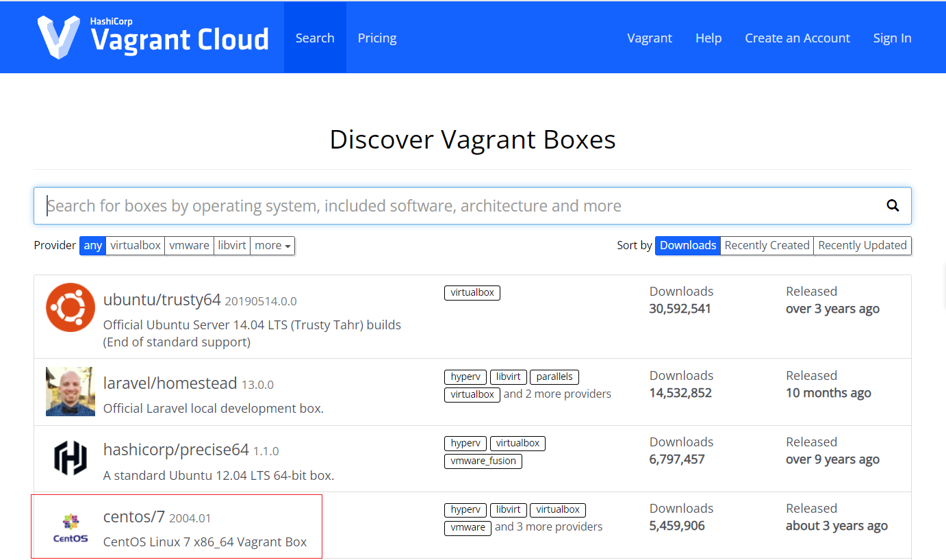Click Create an Account
Screen dimensions: 946x560
797,38
